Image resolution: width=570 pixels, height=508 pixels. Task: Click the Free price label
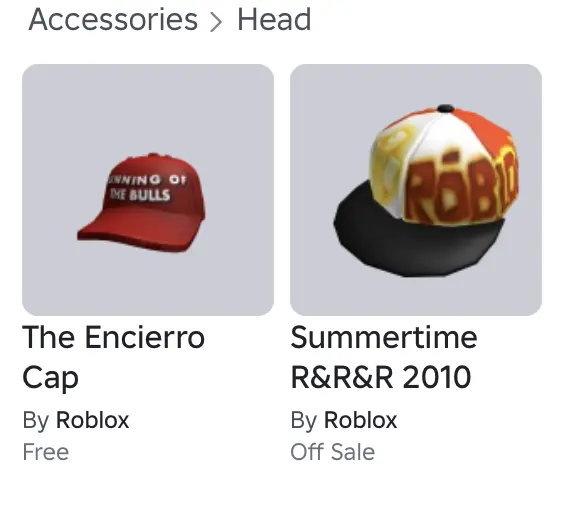(46, 452)
